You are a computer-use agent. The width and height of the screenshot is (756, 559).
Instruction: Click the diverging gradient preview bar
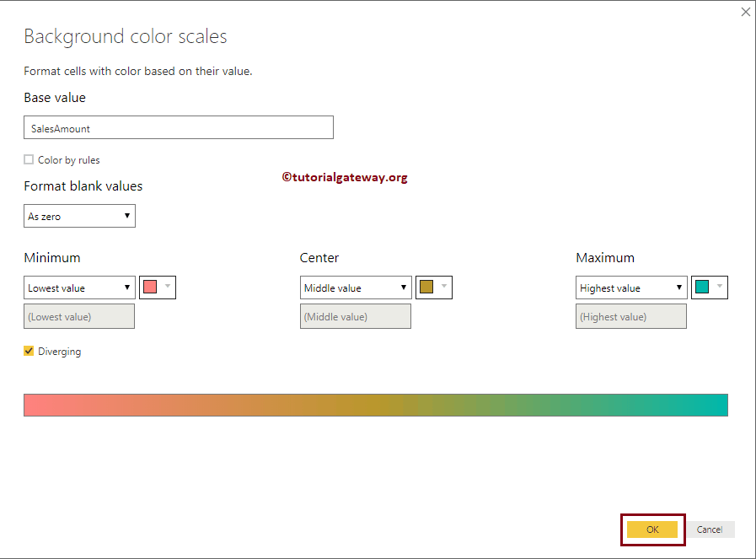(376, 405)
